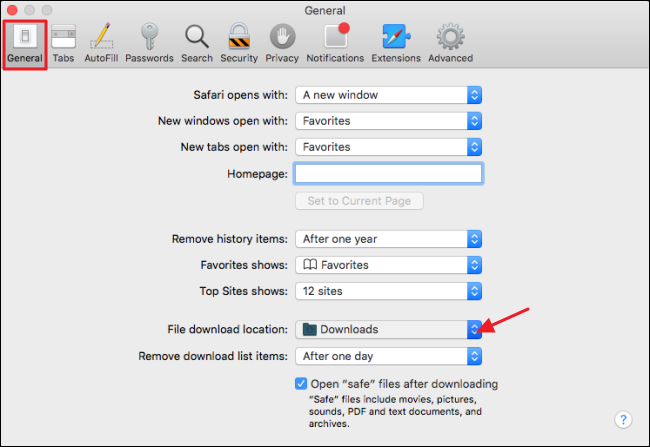Close the preferences window with red button
650x447 pixels.
[x=12, y=10]
